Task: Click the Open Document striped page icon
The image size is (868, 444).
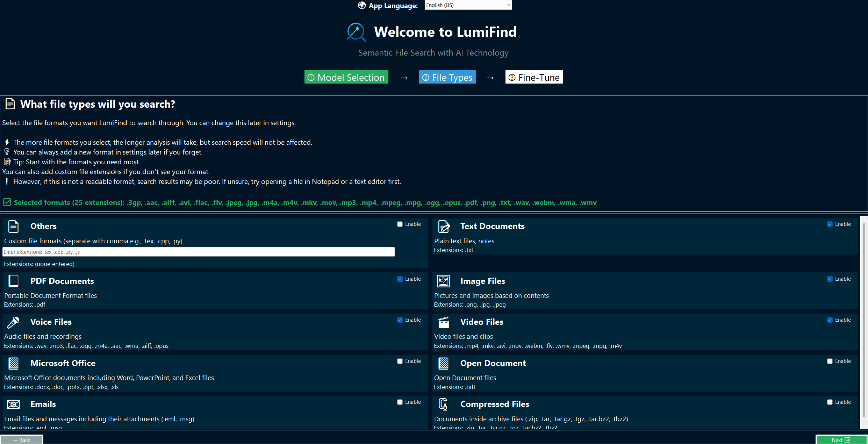Action: click(x=444, y=363)
